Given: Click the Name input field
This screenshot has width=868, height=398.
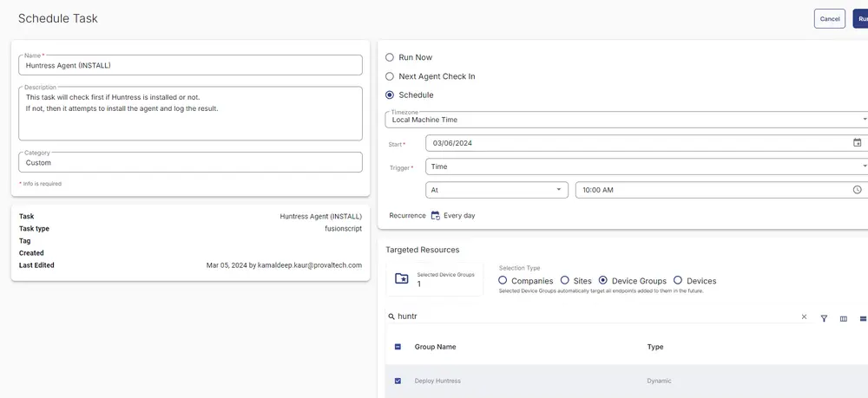Looking at the screenshot, I should [x=190, y=65].
